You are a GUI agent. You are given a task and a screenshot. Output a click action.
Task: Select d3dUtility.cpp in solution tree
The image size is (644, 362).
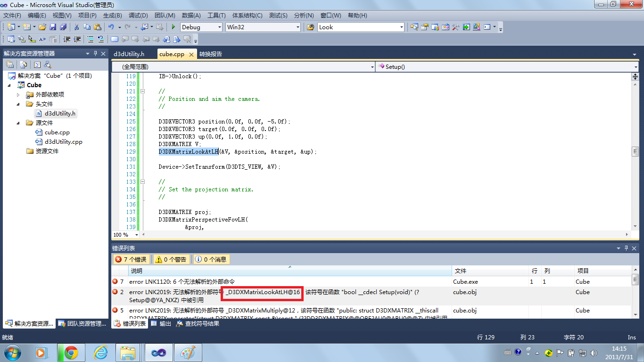59,142
